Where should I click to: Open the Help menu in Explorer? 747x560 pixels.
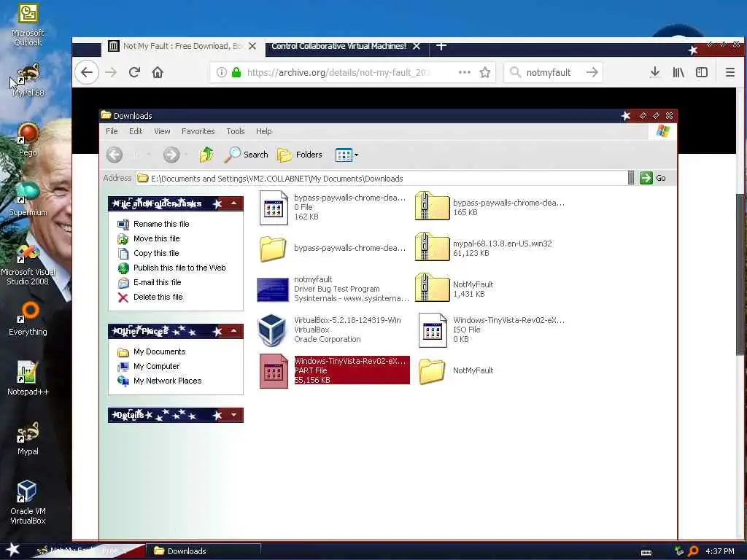[263, 131]
